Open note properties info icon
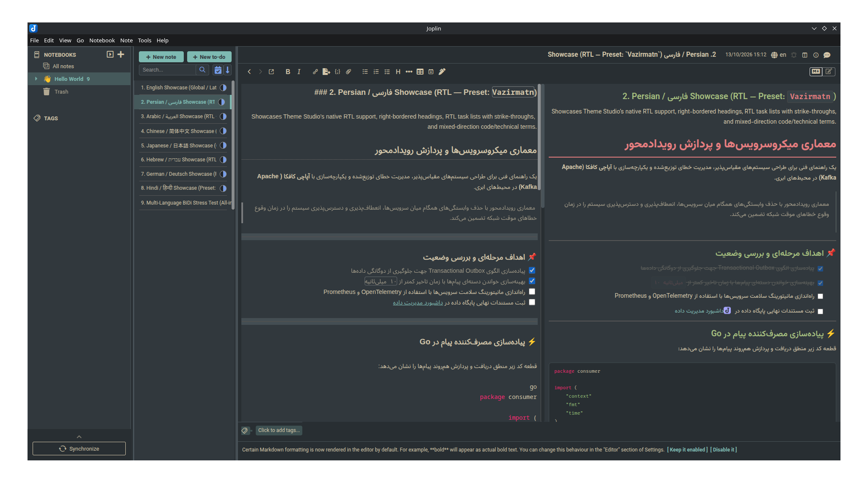 [x=816, y=55]
